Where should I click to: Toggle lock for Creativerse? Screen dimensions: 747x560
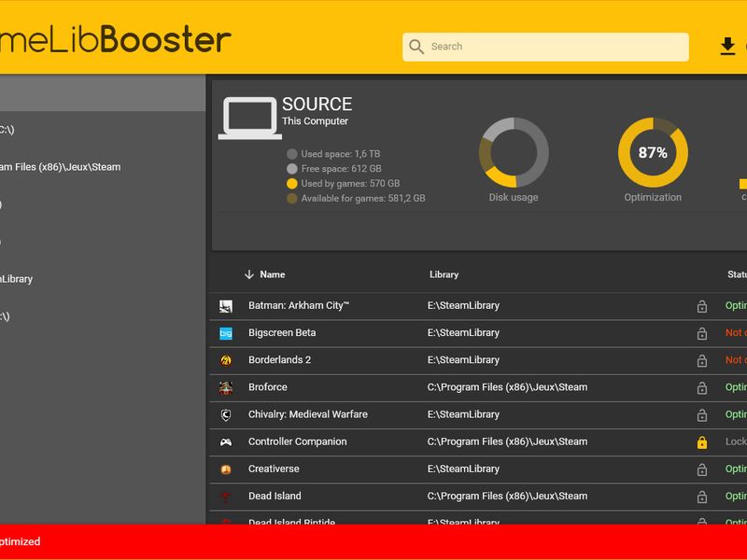[702, 469]
